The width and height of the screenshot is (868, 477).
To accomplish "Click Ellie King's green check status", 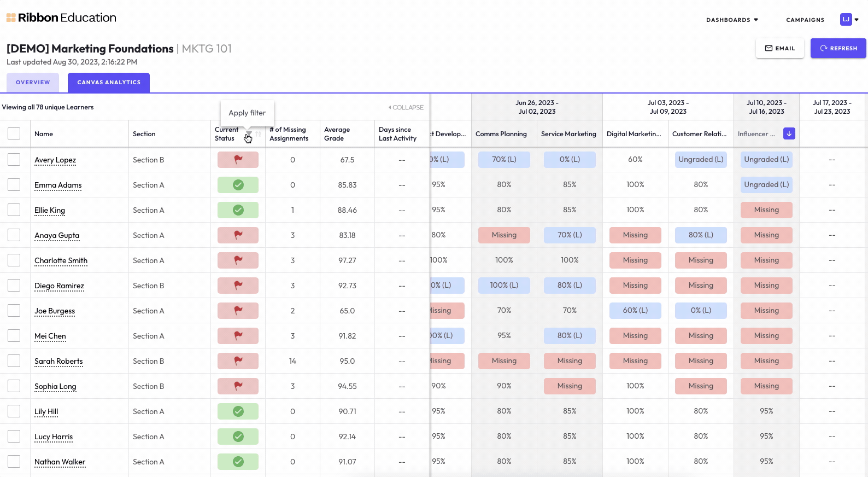I will pyautogui.click(x=238, y=210).
